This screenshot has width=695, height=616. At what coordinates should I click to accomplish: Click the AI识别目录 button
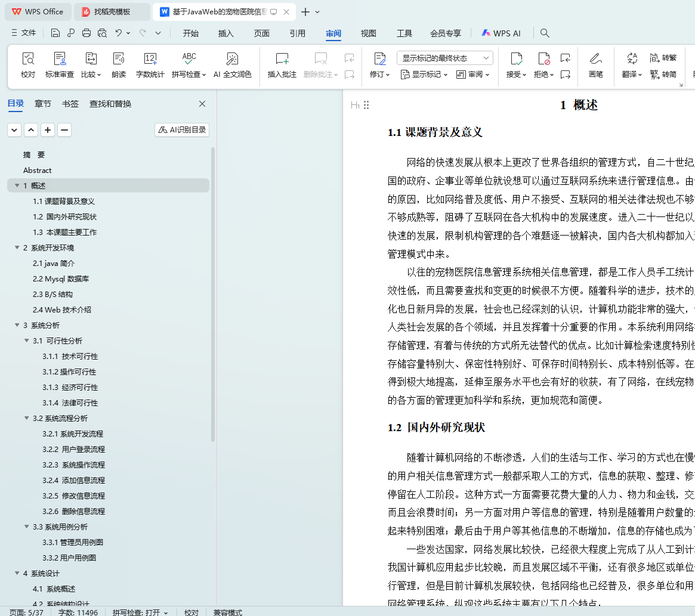coord(182,130)
